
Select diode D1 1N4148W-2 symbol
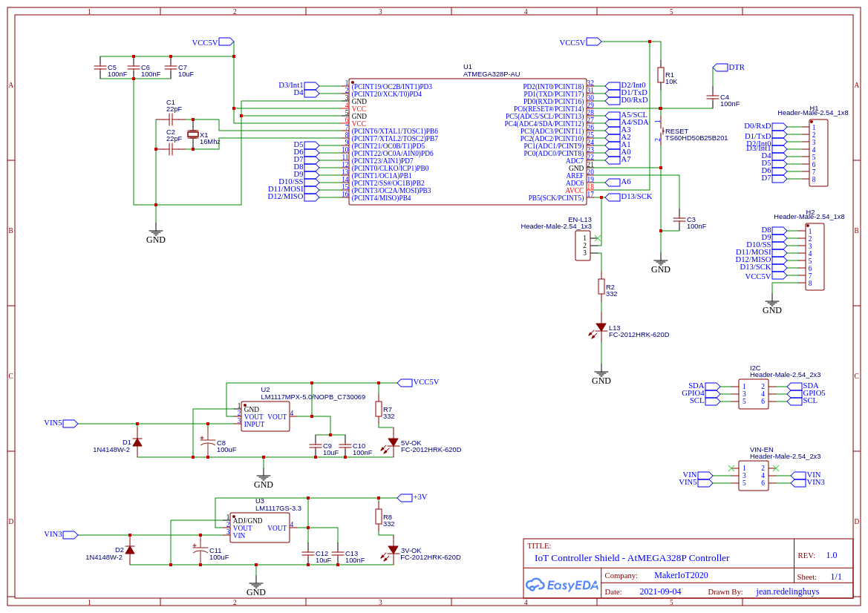tap(137, 442)
